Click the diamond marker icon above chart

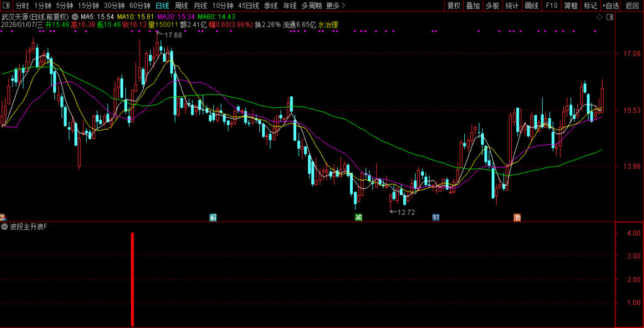[x=599, y=17]
